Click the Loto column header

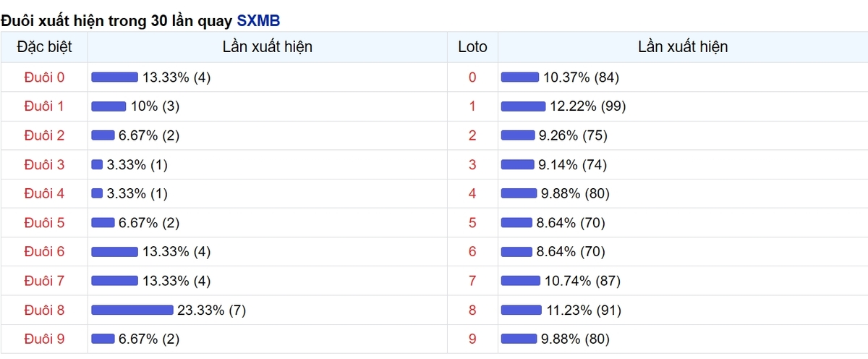[x=472, y=47]
